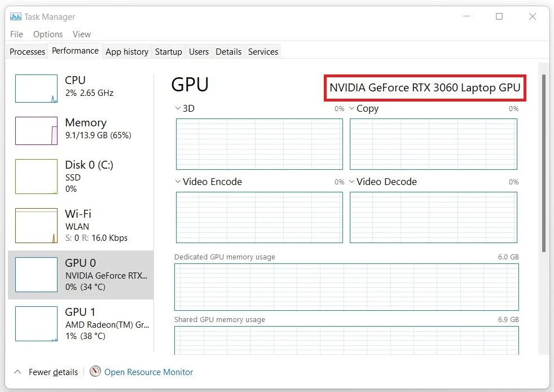
Task: Switch to the App history tab
Action: coord(126,51)
